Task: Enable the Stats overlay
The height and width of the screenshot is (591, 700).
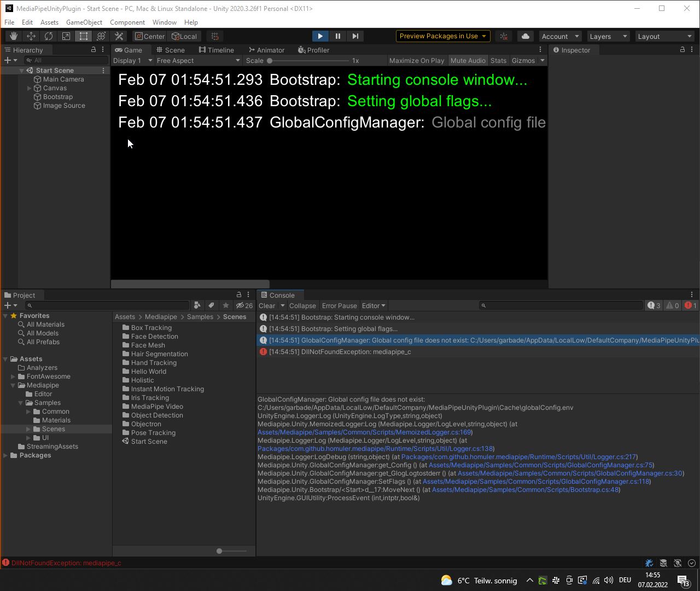Action: click(x=498, y=60)
